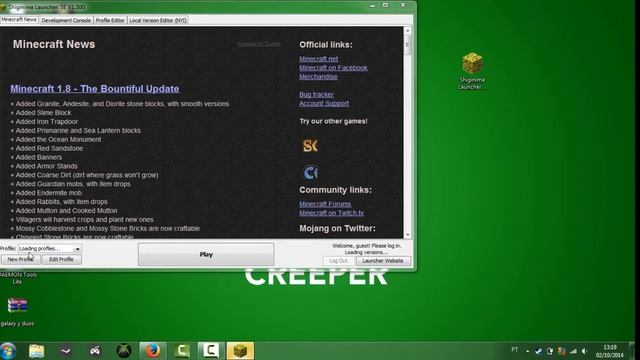Open the Profile Editor tab

[x=110, y=20]
